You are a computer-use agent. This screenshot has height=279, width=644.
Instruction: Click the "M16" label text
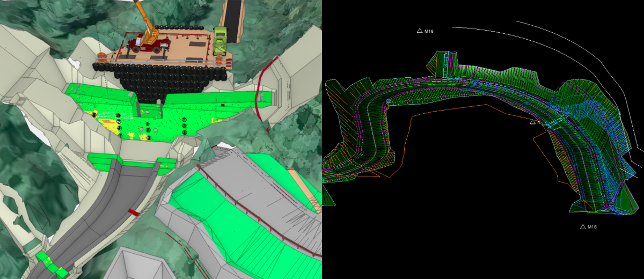click(592, 227)
